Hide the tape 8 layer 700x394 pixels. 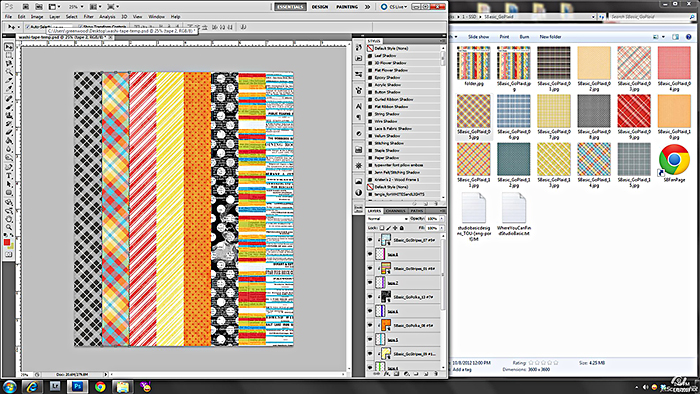click(x=370, y=254)
